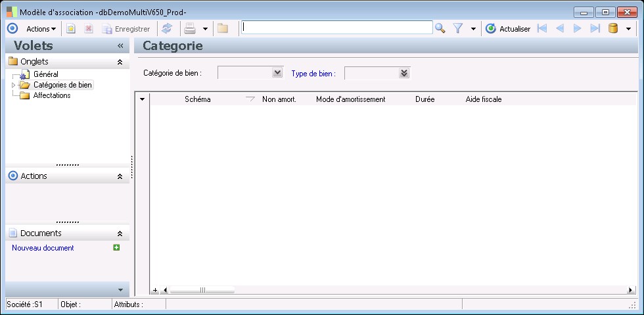This screenshot has width=644, height=315.
Task: Focus the toolbar search input field
Action: tap(336, 28)
